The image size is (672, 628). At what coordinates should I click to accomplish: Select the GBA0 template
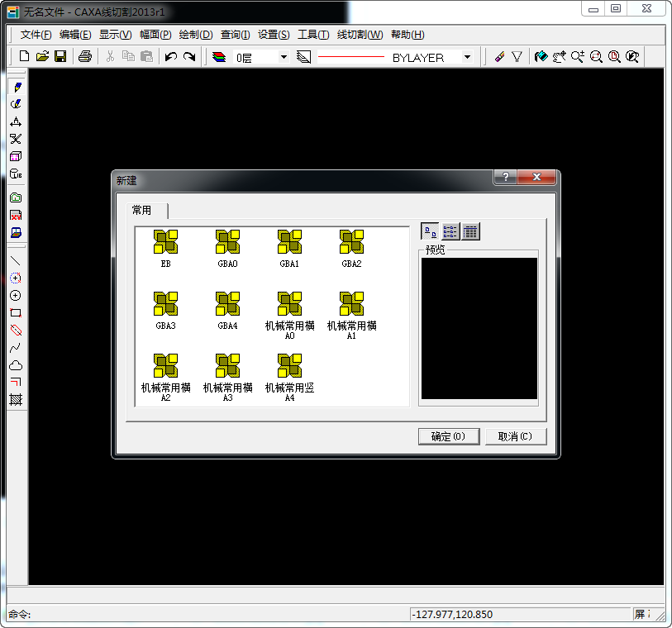(x=227, y=250)
